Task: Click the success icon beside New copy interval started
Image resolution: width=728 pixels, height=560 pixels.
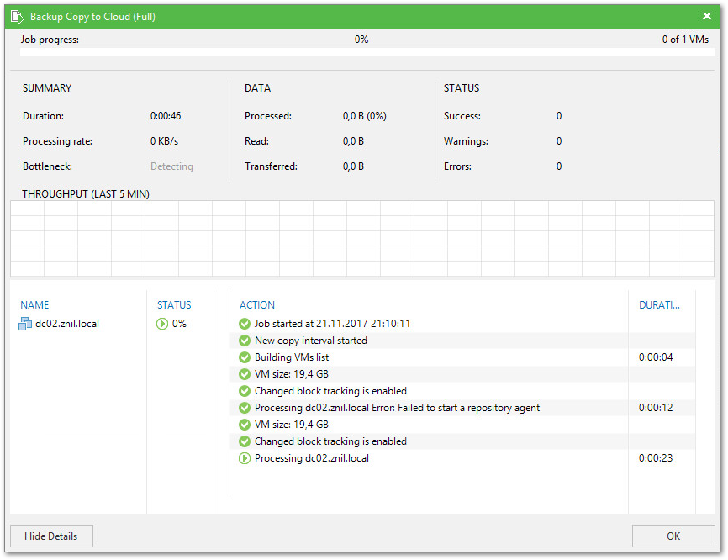Action: [x=245, y=341]
